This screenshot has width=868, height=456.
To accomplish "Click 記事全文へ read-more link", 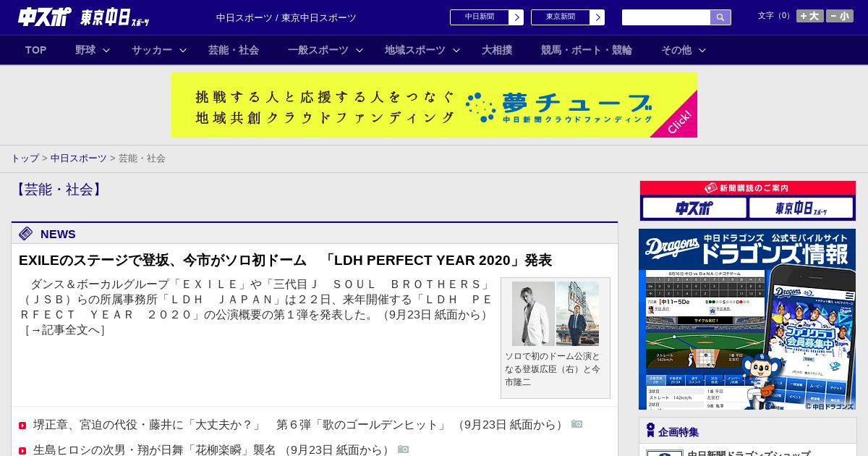I will 64,330.
